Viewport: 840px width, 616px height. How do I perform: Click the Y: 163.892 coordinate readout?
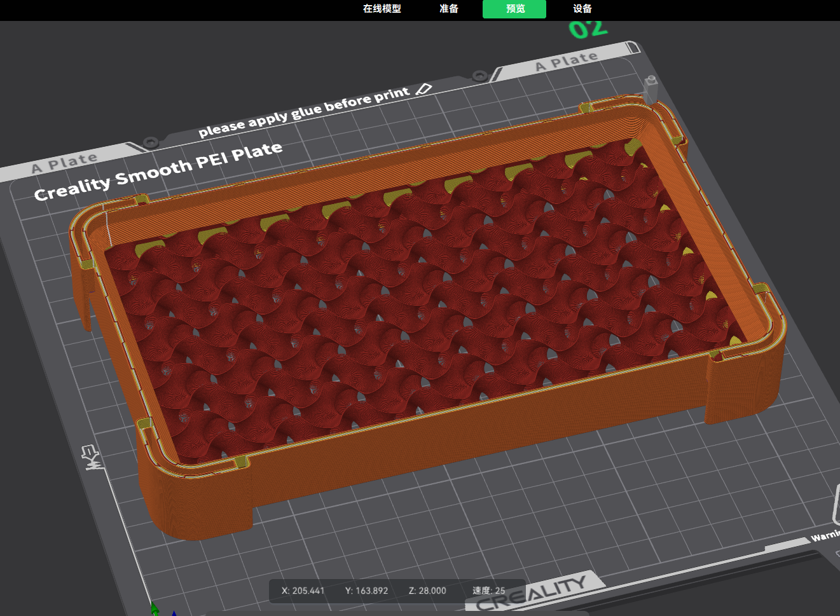[x=366, y=591]
